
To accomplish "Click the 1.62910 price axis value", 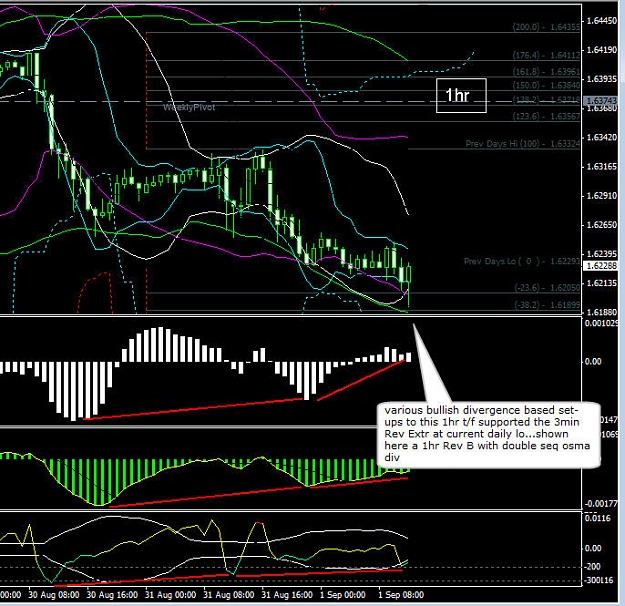I will tap(601, 196).
